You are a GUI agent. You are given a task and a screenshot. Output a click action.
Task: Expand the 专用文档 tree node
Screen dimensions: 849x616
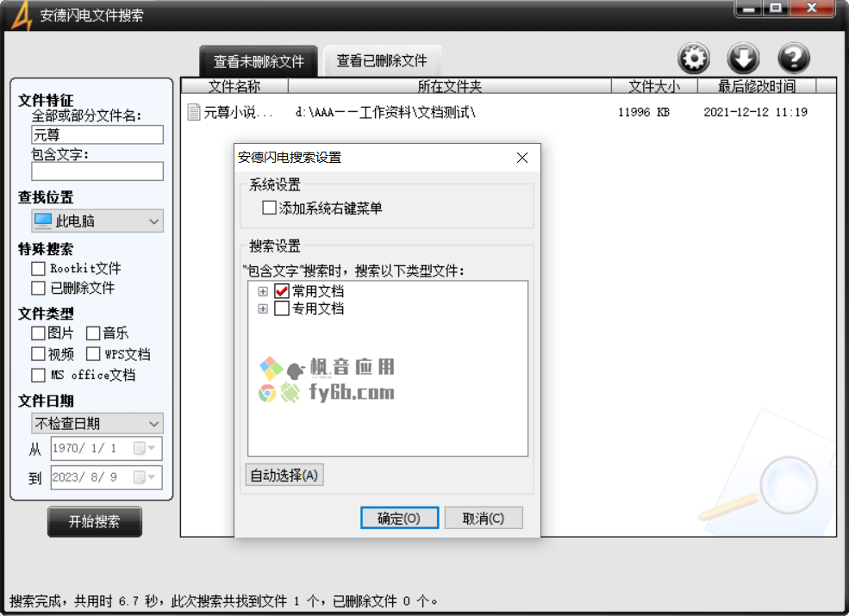(x=263, y=309)
